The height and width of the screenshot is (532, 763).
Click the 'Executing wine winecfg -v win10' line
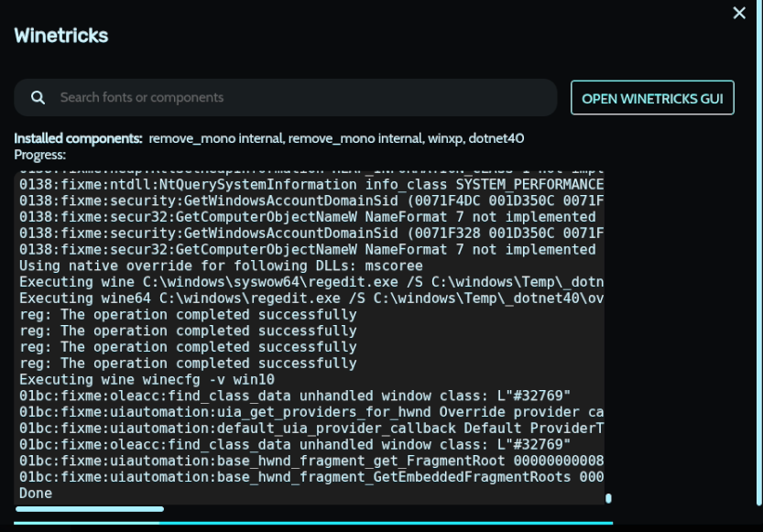coord(148,379)
